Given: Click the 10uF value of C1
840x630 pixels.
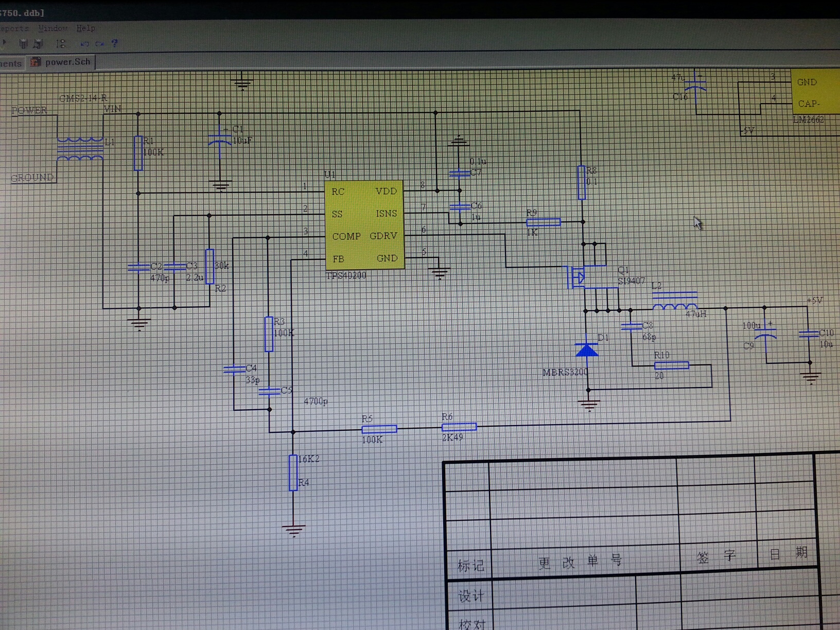Looking at the screenshot, I should 242,141.
